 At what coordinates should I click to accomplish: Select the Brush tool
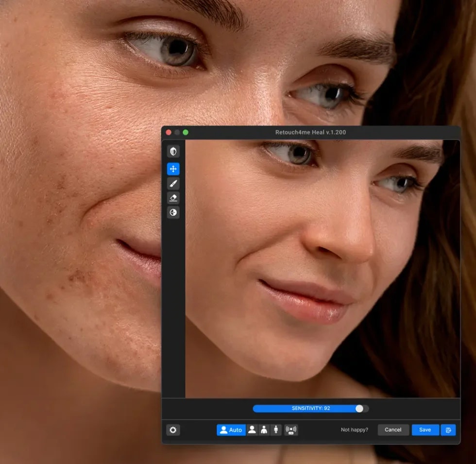click(173, 184)
